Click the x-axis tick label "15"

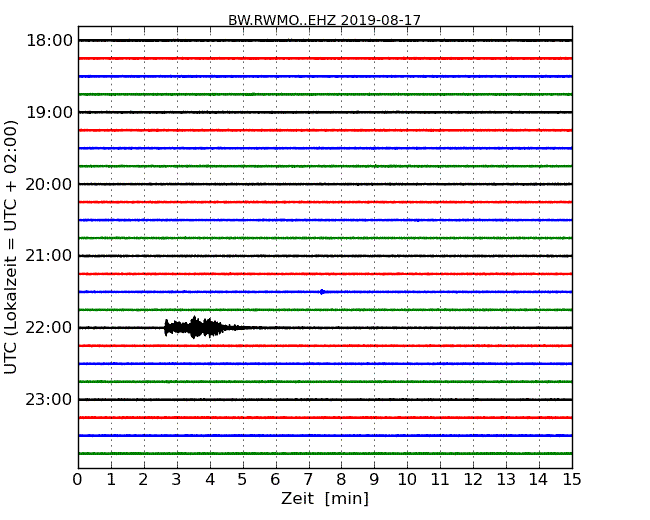572,479
